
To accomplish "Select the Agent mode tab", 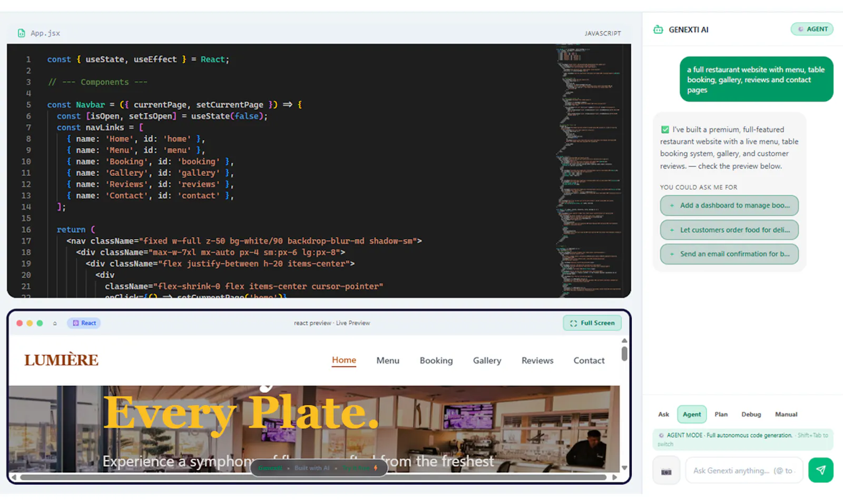I will point(692,414).
